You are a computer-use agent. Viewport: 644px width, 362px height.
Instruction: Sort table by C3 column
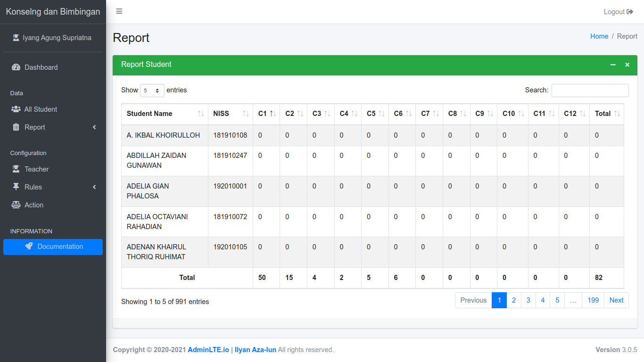(x=321, y=114)
